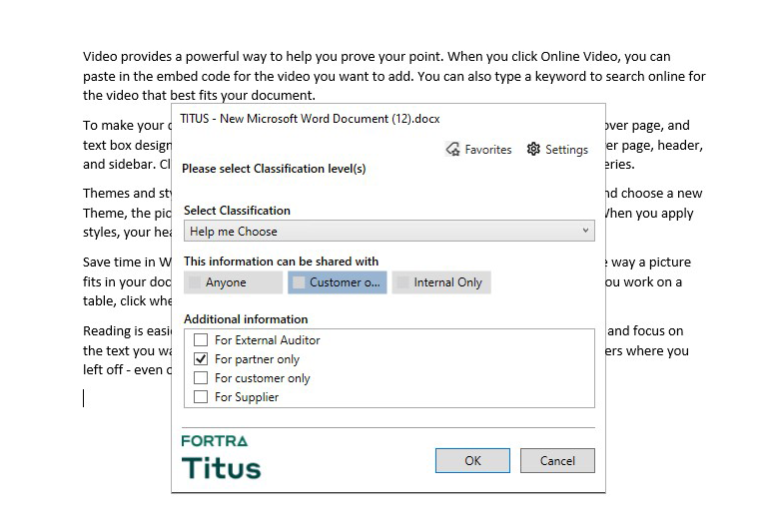Image resolution: width=769 pixels, height=532 pixels.
Task: Click the classification dropdown chevron arrow
Action: [585, 232]
